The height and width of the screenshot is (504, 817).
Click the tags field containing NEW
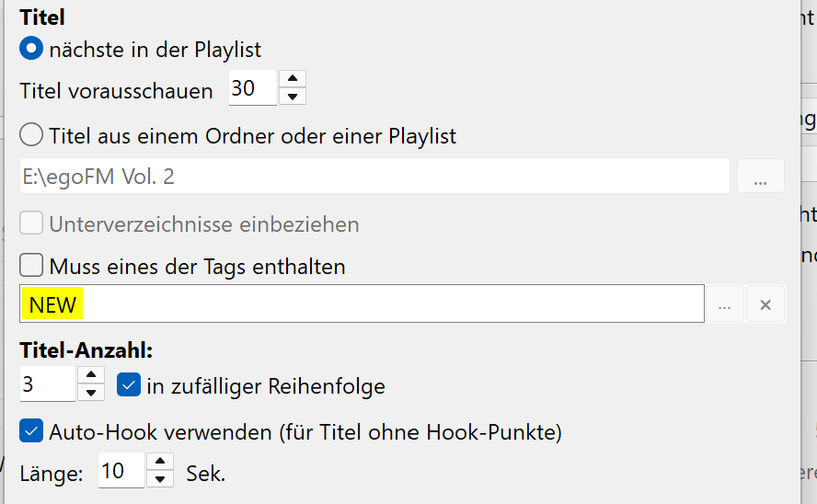click(386, 304)
